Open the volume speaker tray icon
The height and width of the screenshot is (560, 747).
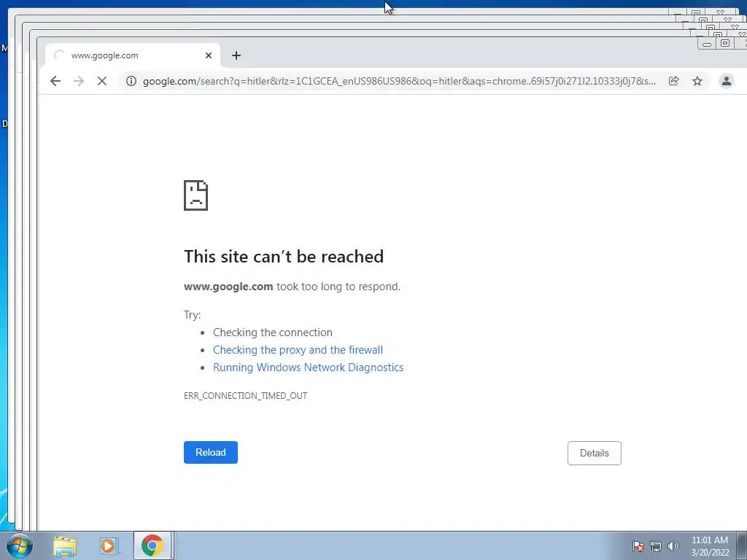click(673, 546)
